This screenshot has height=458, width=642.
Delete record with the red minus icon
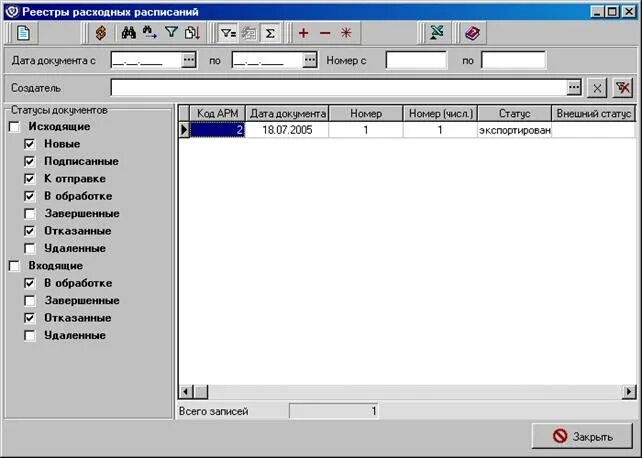[325, 33]
